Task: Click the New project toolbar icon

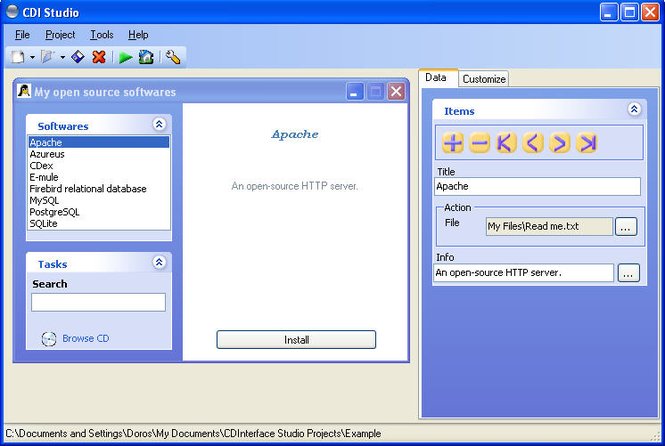Action: pos(18,57)
